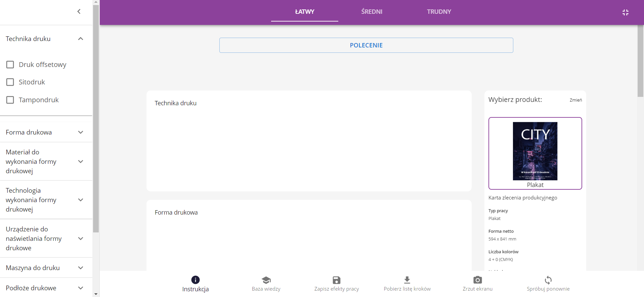
Task: Exit fullscreen using the top-right icon
Action: (625, 12)
